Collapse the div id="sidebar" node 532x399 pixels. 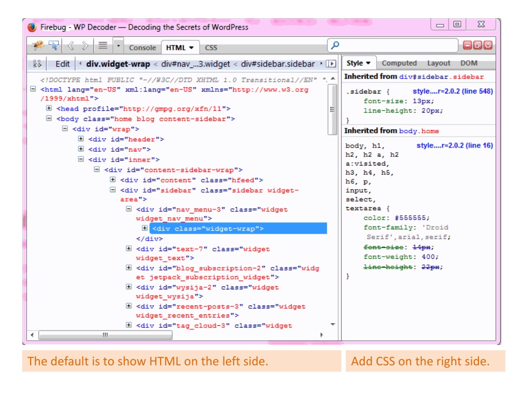113,190
